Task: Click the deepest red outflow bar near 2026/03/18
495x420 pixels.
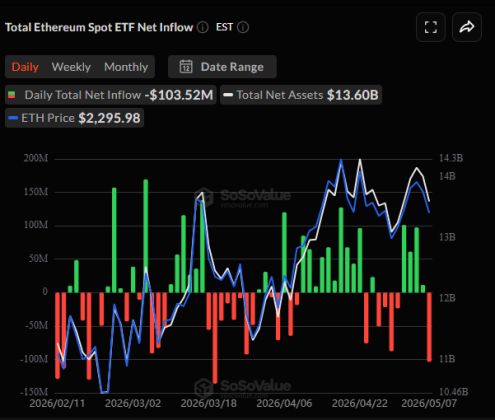Action: pos(215,338)
